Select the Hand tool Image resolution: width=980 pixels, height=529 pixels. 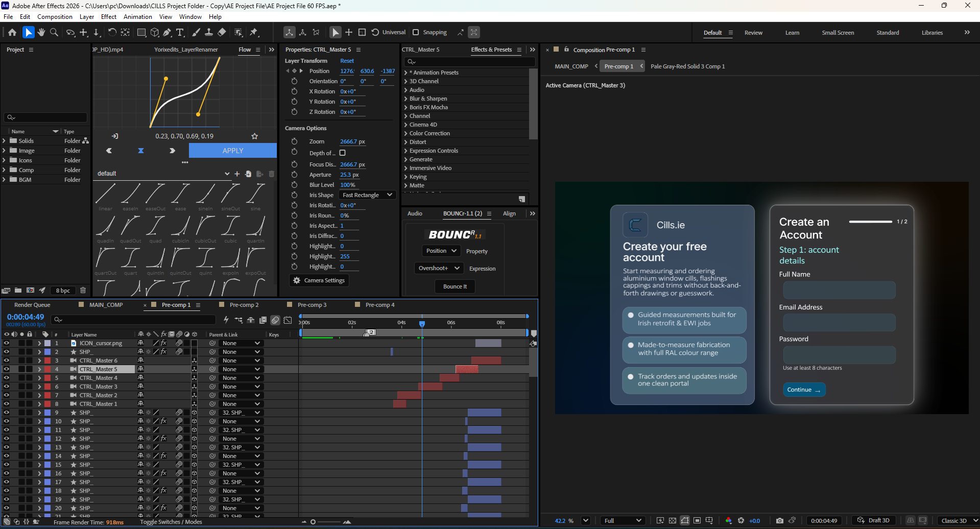pos(41,32)
